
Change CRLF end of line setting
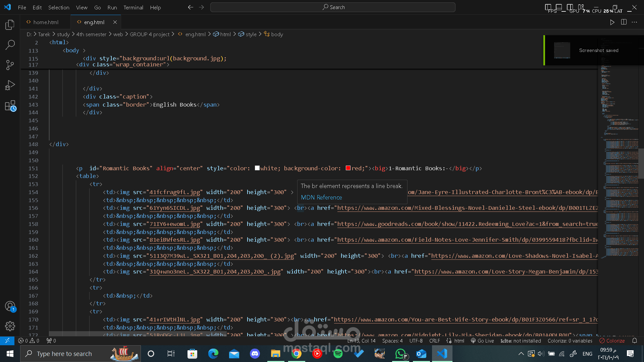434,341
